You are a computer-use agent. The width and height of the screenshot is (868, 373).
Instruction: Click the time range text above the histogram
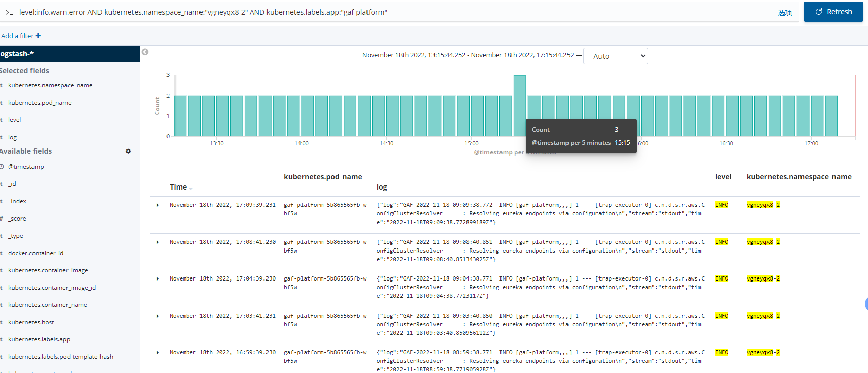pos(468,55)
